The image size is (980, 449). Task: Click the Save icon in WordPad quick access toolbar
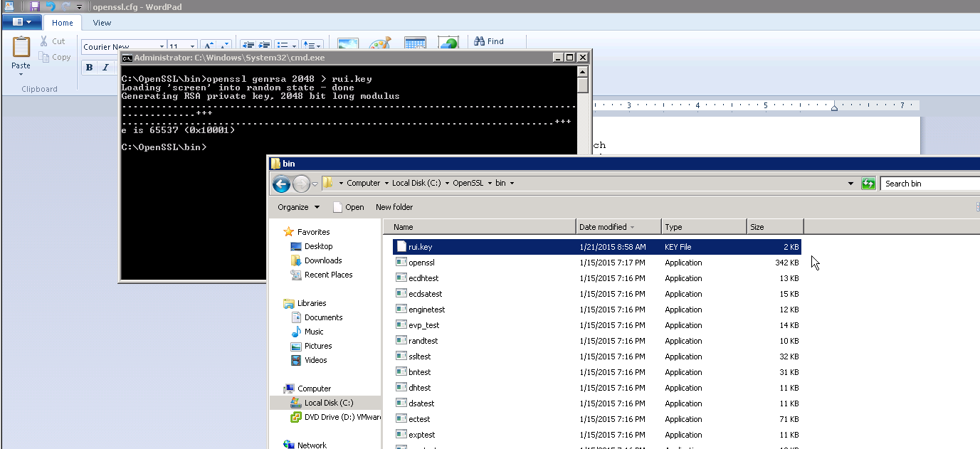pyautogui.click(x=34, y=6)
